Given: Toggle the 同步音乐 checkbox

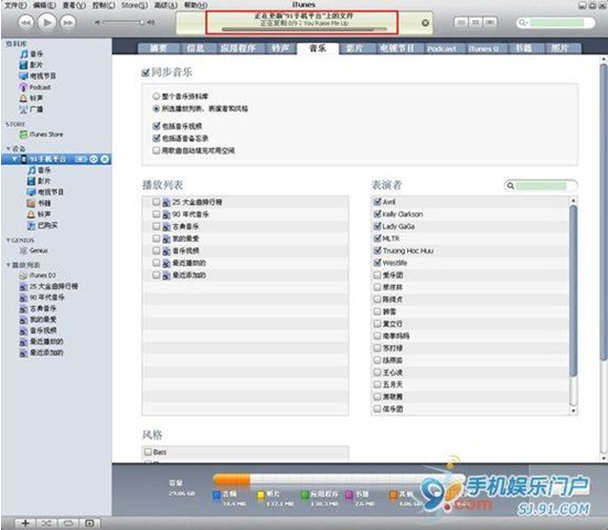Looking at the screenshot, I should (x=145, y=73).
